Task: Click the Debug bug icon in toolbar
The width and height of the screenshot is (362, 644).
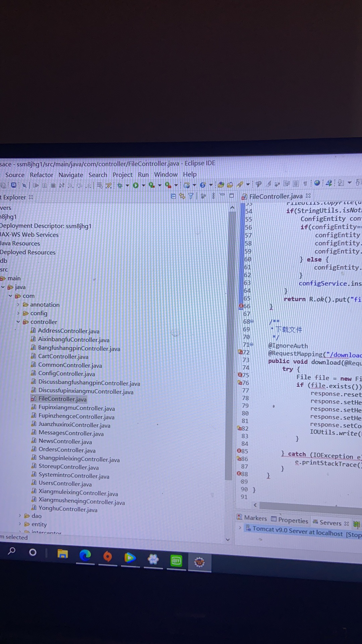Action: 120,185
